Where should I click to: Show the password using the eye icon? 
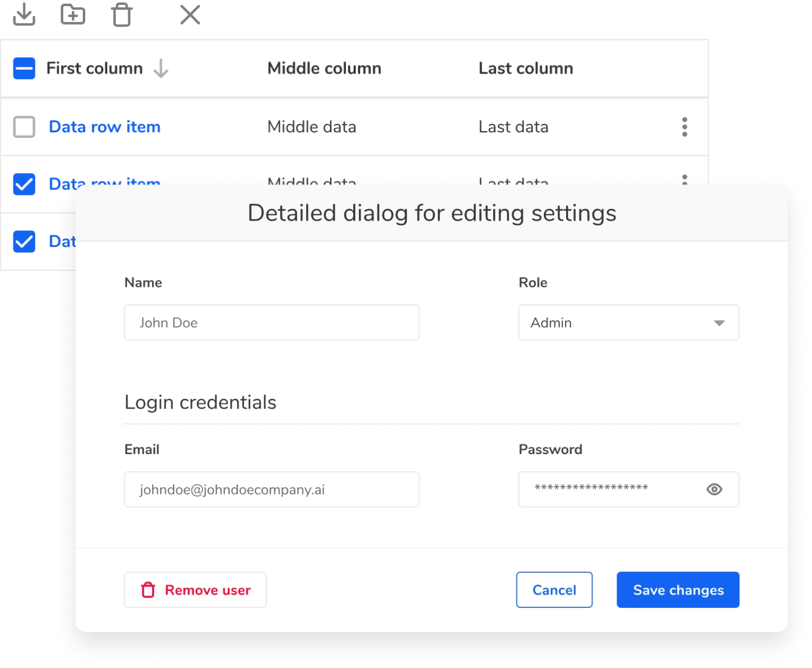tap(714, 489)
